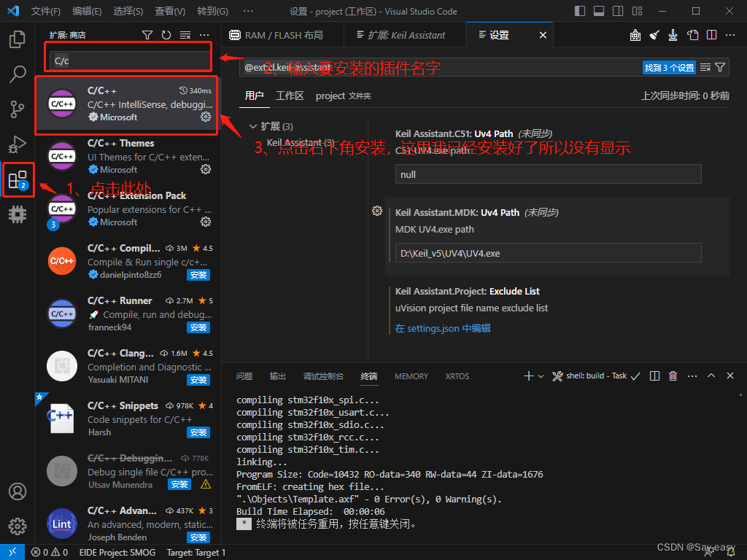Install the C/C++ Clang extension
Image resolution: width=747 pixels, height=560 pixels.
point(198,379)
